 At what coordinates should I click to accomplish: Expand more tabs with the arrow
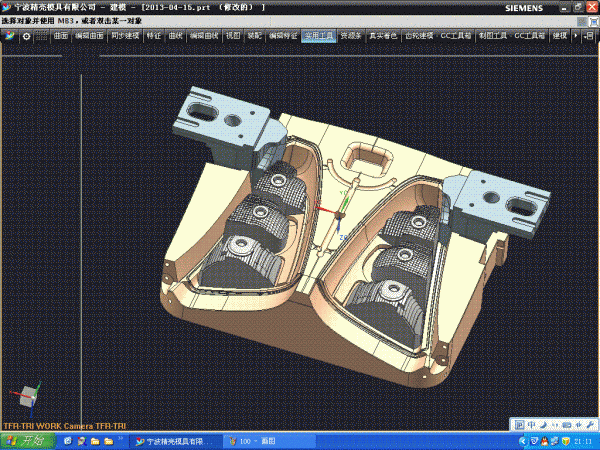576,36
